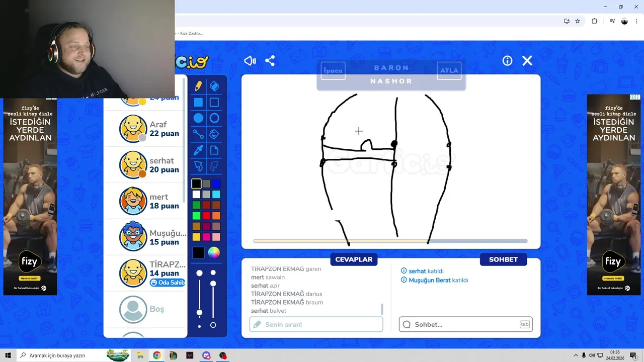Open the notifications center in taskbar
Image resolution: width=644 pixels, height=362 pixels.
coord(633,355)
